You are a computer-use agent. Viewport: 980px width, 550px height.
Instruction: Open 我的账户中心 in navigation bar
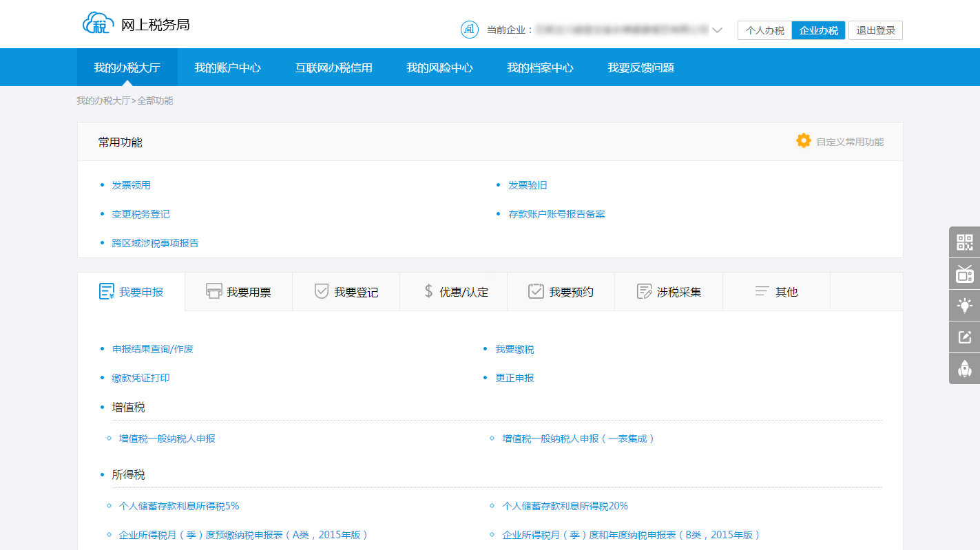(227, 67)
